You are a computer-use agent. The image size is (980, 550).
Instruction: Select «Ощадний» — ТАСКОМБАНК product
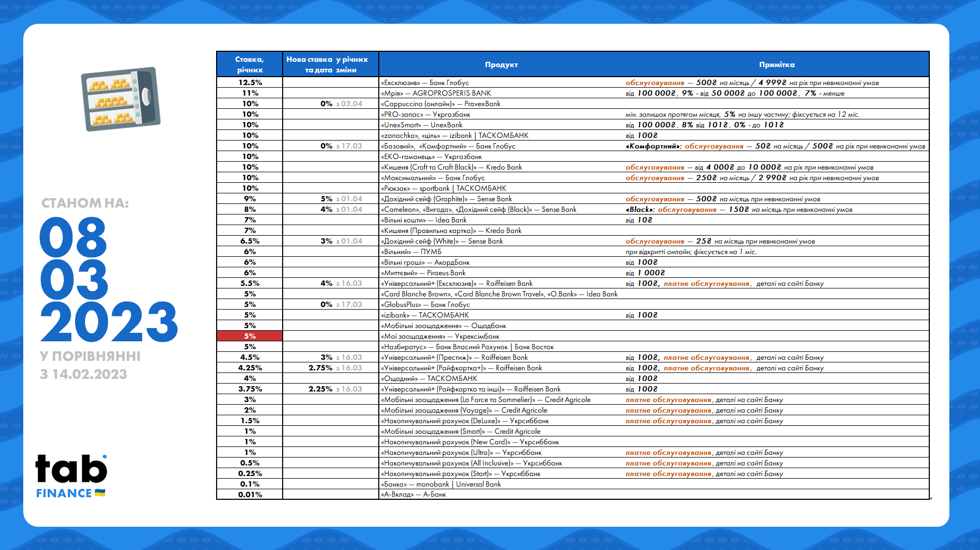(429, 378)
